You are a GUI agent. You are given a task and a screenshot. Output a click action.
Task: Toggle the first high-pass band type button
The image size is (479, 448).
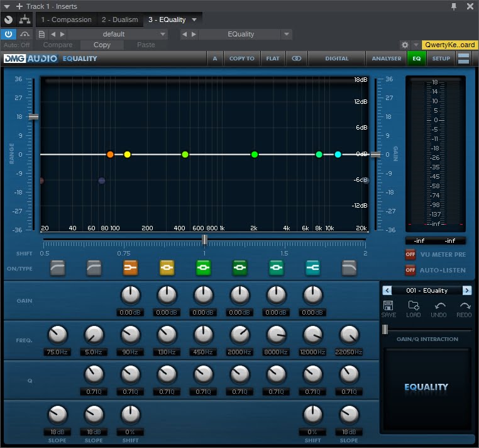click(57, 268)
